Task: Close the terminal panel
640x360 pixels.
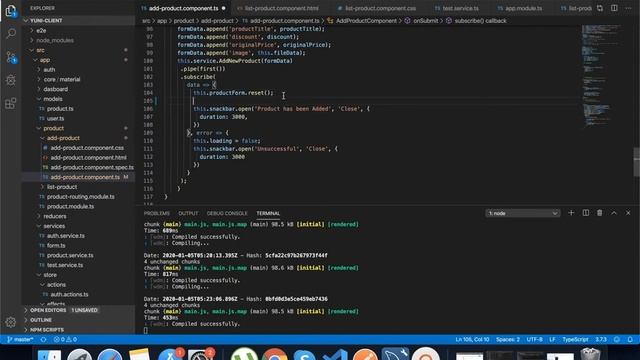Action: pyautogui.click(x=628, y=213)
